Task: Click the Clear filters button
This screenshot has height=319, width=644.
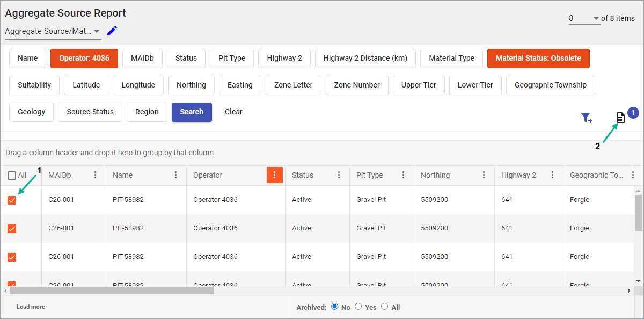Action: tap(233, 112)
